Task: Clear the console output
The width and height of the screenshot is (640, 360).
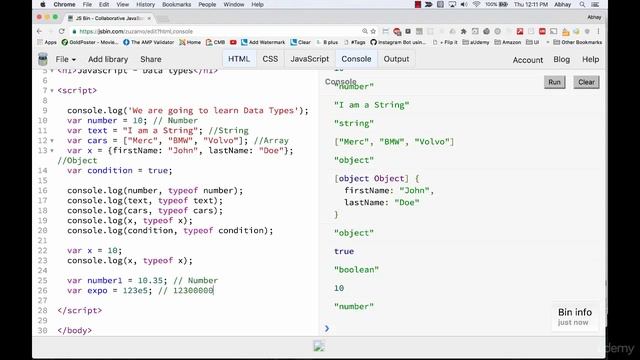Action: pos(586,82)
